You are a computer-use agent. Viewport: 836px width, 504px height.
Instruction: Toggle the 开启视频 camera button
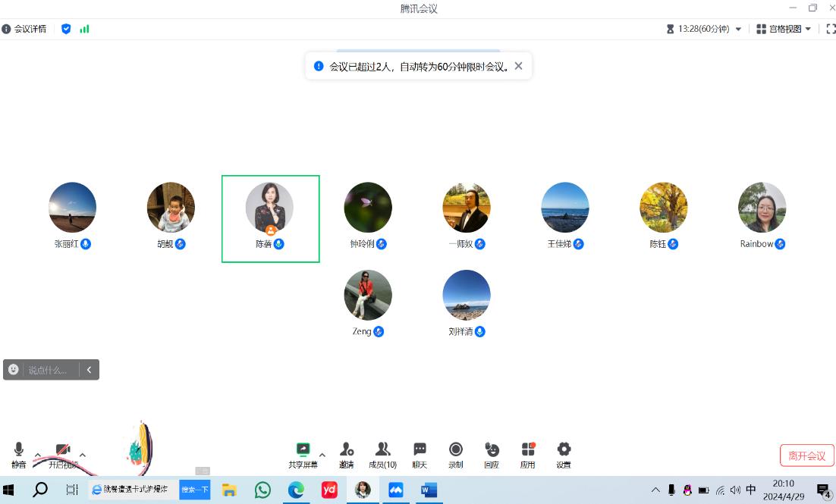coord(63,450)
